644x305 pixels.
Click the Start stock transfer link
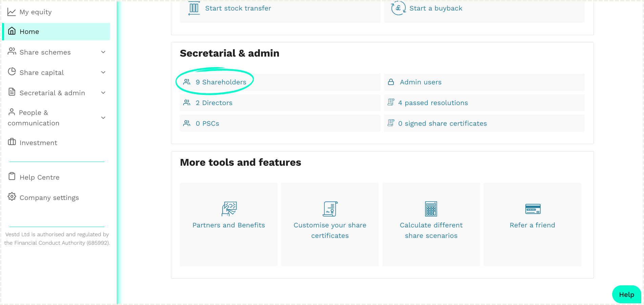[238, 8]
